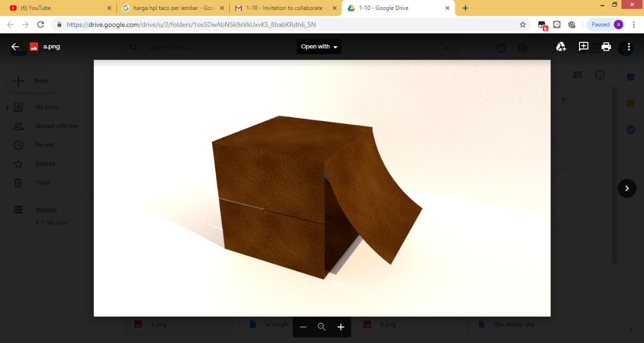The image size is (644, 343).
Task: Open the Chrome three-dot menu
Action: click(x=634, y=25)
